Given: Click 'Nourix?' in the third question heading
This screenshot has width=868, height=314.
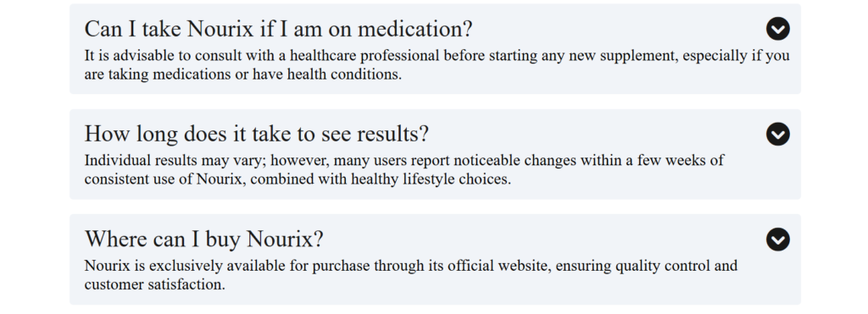Looking at the screenshot, I should coord(285,240).
